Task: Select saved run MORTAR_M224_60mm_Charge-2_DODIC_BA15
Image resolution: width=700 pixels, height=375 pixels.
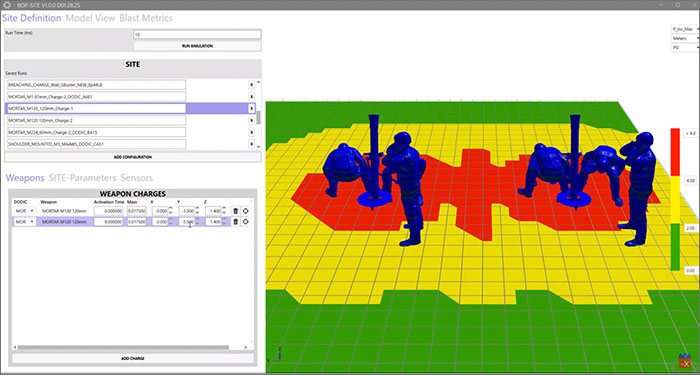Action: (x=96, y=133)
